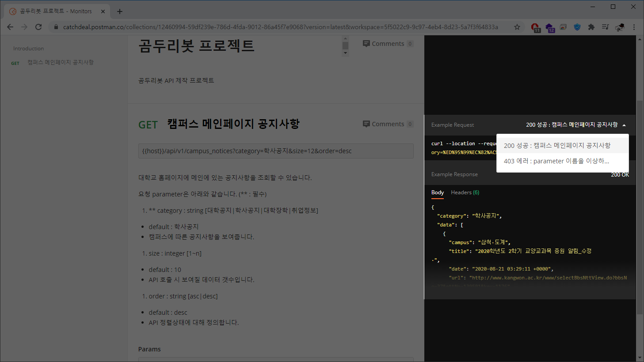Open Chrome's three-dot menu
This screenshot has height=362, width=644.
click(x=634, y=27)
